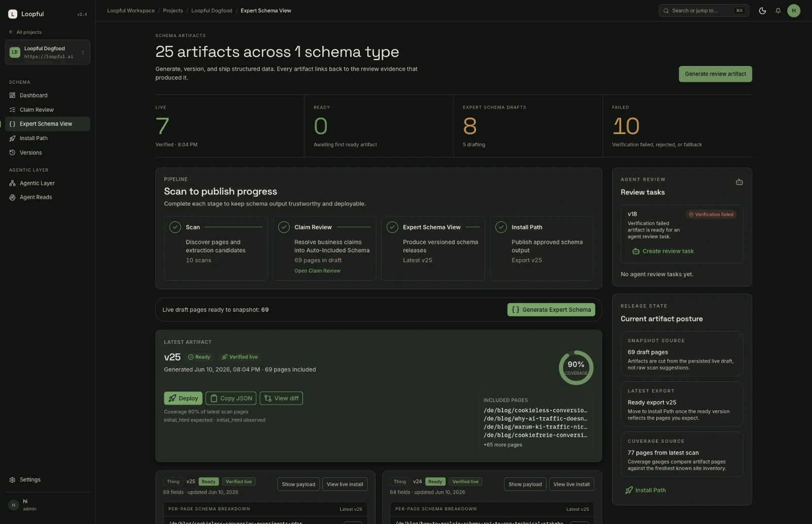Click the Install Path rocket icon in sidebar

[12, 138]
